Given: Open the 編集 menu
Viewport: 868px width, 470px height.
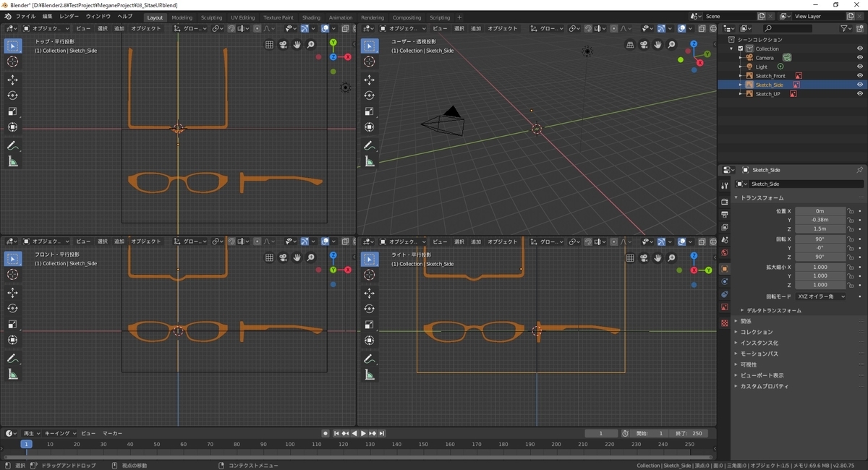Looking at the screenshot, I should (x=47, y=17).
